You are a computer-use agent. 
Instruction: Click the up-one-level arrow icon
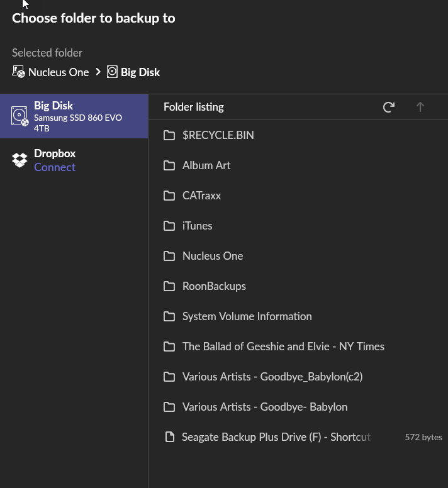tap(420, 107)
